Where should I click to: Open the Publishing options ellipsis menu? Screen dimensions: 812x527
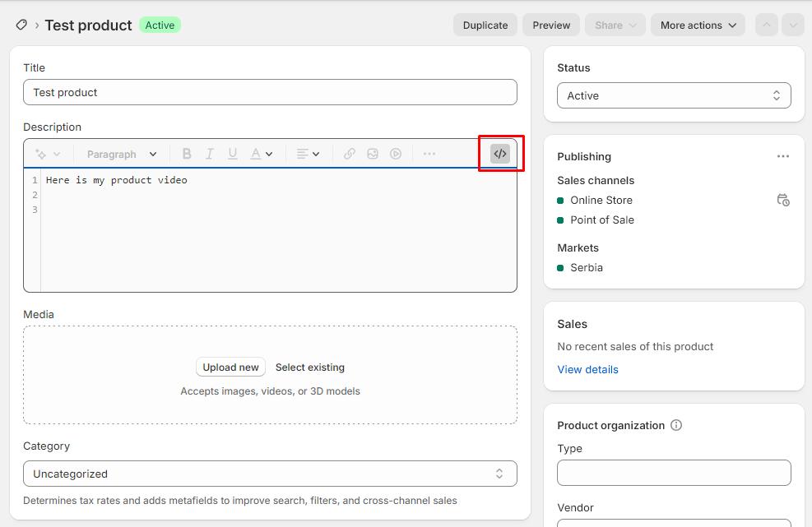click(782, 156)
